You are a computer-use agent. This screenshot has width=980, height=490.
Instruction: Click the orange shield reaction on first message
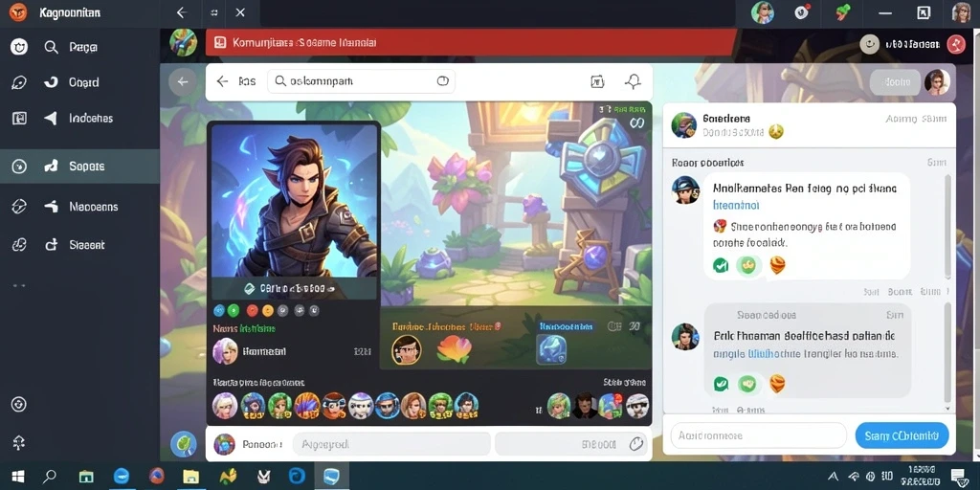777,266
